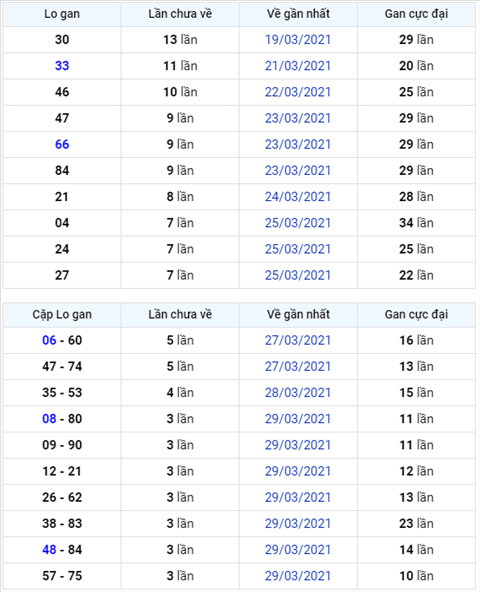480x592 pixels.
Task: Click the 28/03/2021 date link
Action: coord(298,393)
